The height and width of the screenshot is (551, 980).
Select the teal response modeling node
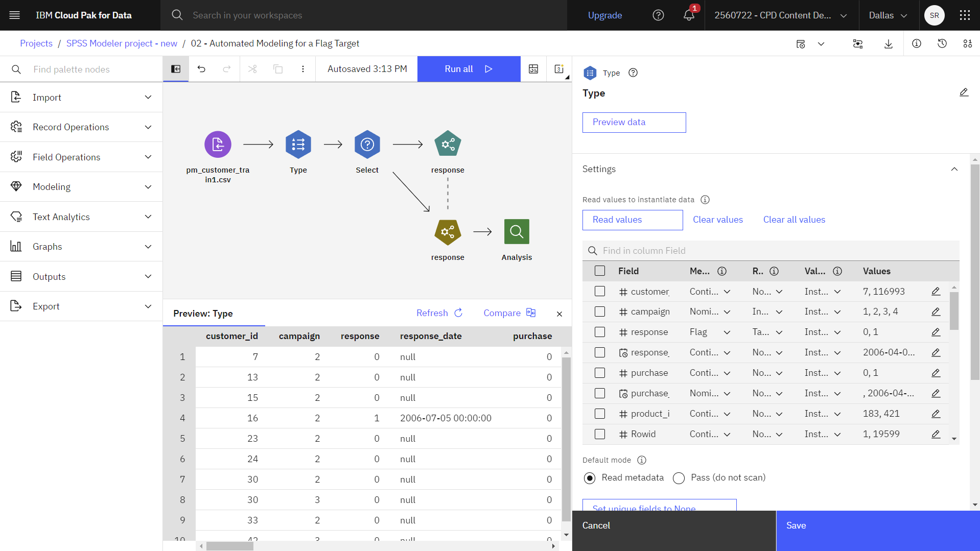point(448,144)
